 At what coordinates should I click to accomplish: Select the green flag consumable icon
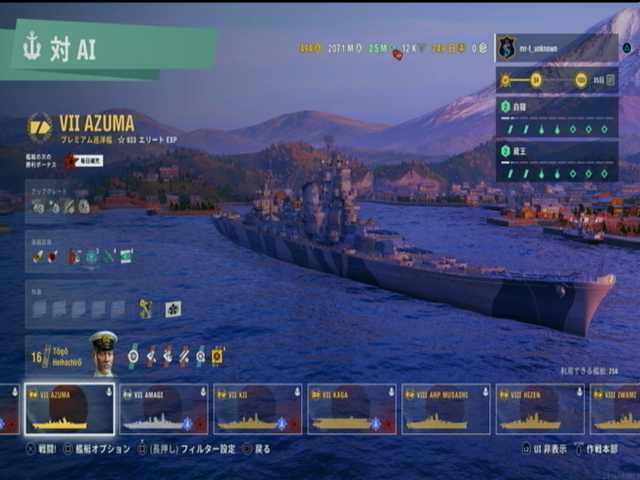tap(126, 256)
